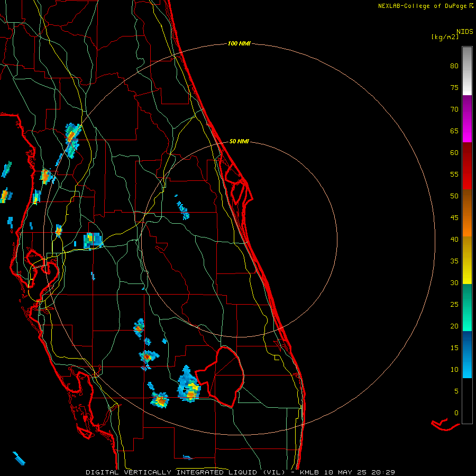Click the 100 NMI range ring label
Viewport: 476px width, 476px height.
pos(239,43)
